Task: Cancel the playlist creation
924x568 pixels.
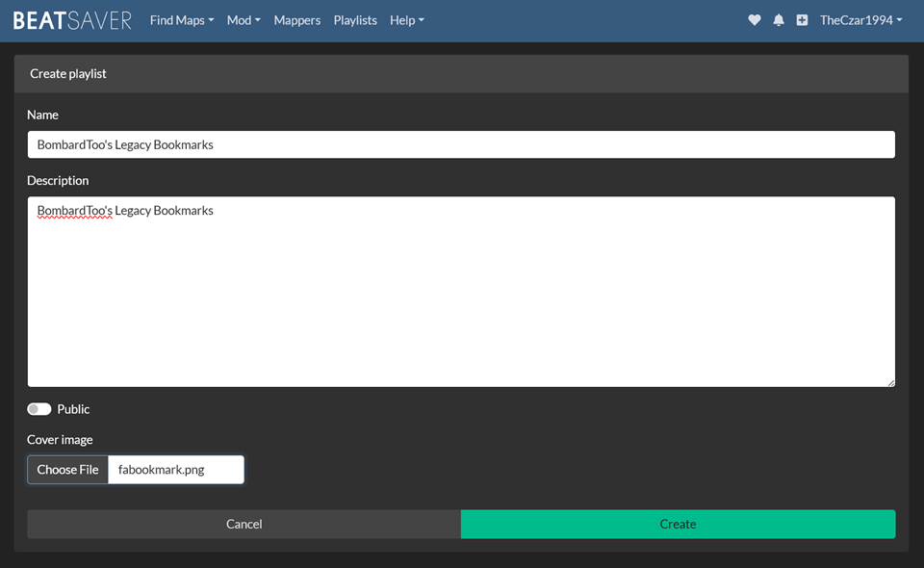Action: (x=244, y=524)
